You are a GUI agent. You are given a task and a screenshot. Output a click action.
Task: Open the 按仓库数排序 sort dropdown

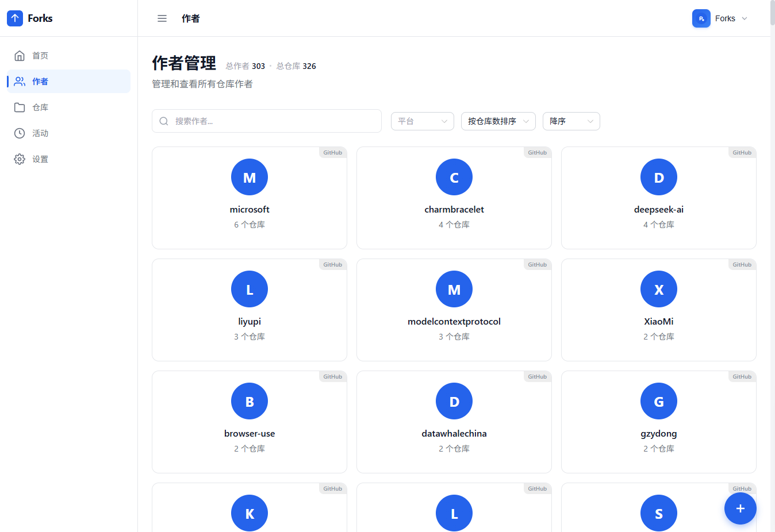pyautogui.click(x=498, y=121)
